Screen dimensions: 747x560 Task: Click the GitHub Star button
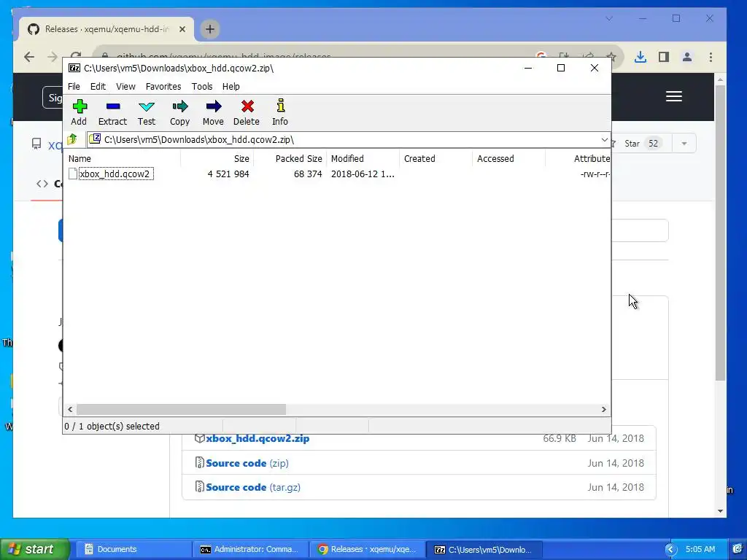coord(640,144)
